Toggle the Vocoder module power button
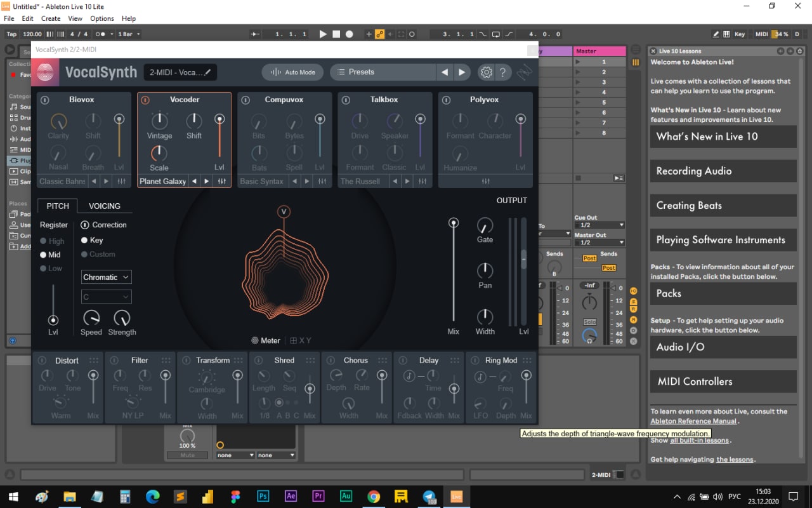The image size is (812, 508). pyautogui.click(x=145, y=100)
